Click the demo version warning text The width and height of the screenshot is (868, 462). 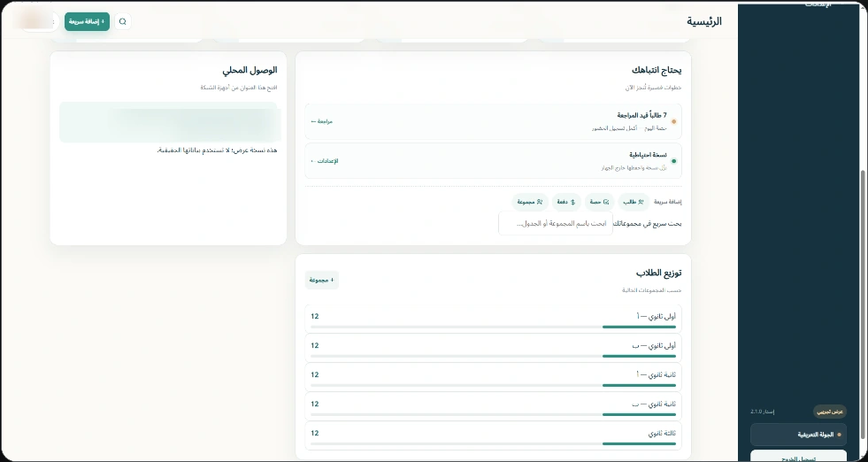(x=217, y=150)
